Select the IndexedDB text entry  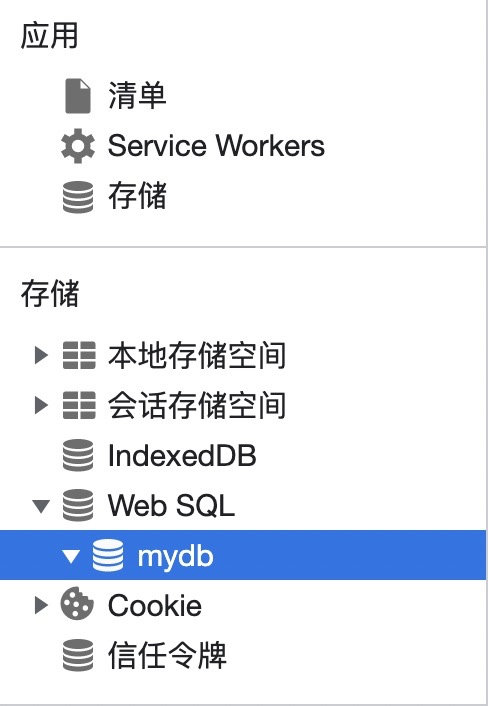(182, 455)
